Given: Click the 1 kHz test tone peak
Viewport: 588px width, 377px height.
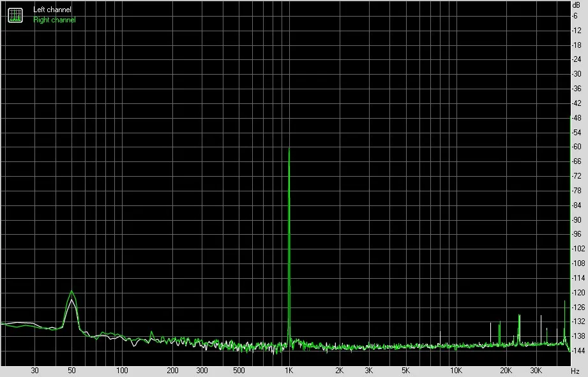Looking at the screenshot, I should point(289,149).
